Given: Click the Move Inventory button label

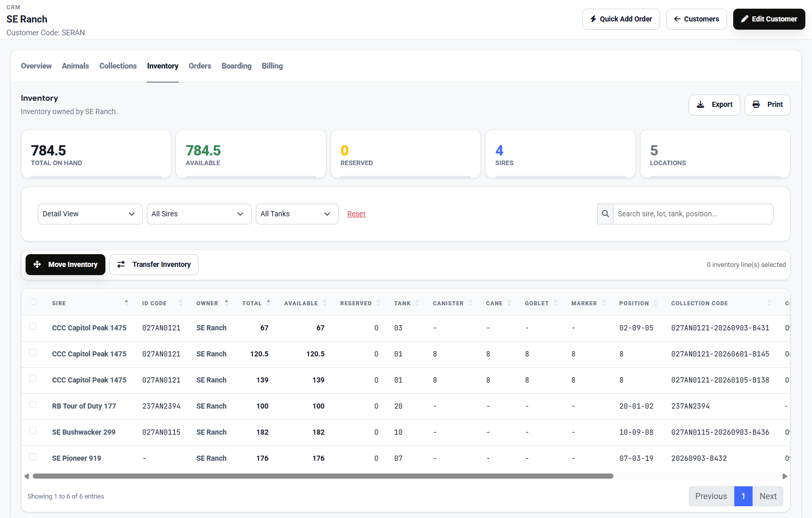Looking at the screenshot, I should coord(73,264).
